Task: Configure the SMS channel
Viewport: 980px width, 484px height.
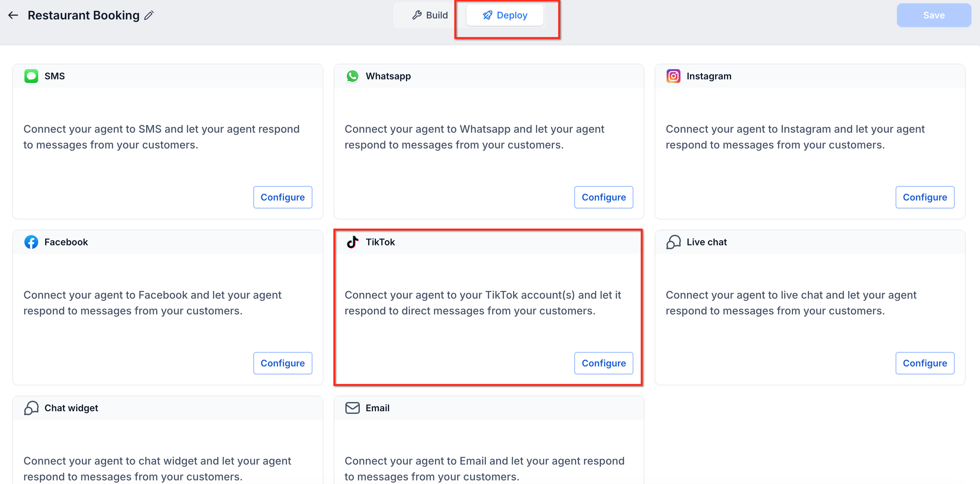Action: tap(283, 197)
